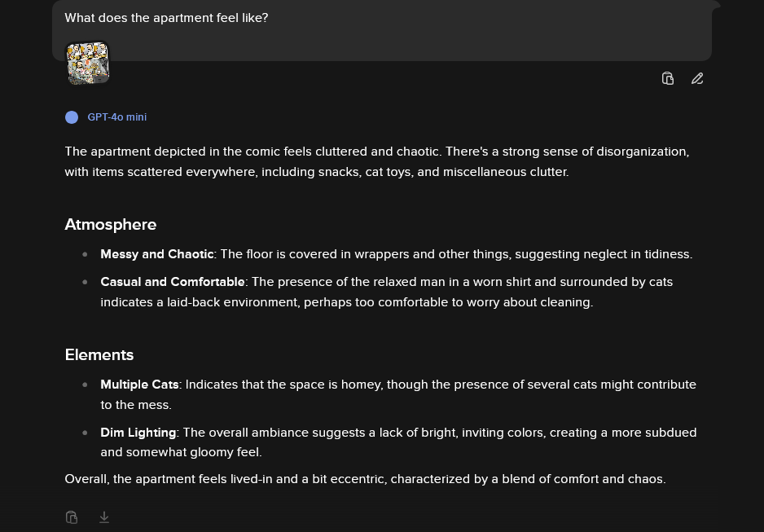Screen dimensions: 764x532
Task: Copy the user's question about the apartment
Action: point(668,79)
